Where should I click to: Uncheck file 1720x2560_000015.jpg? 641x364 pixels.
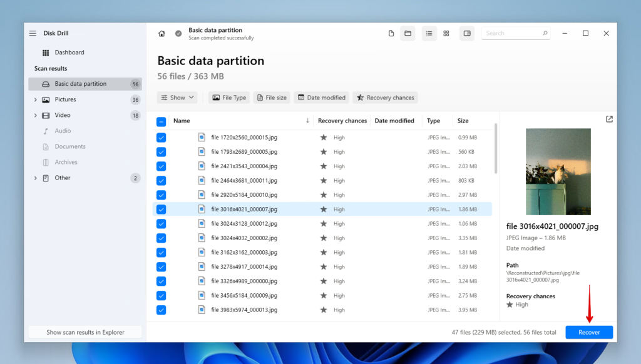[162, 137]
